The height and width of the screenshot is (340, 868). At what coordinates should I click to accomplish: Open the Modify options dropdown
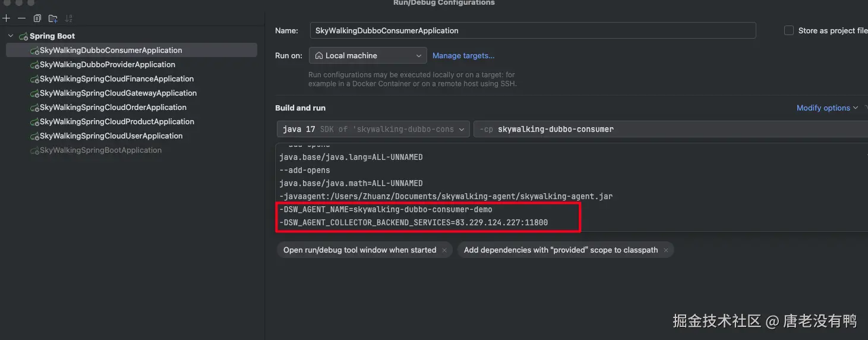[827, 108]
